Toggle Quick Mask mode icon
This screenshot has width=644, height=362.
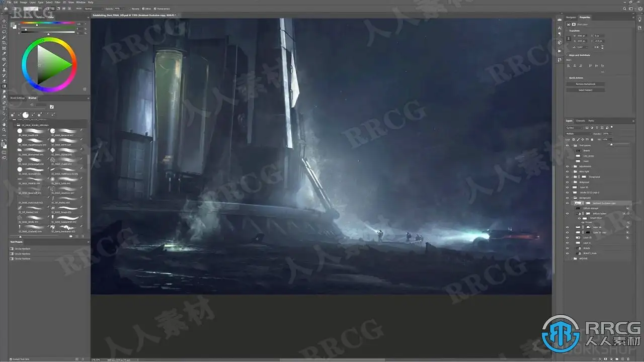[x=5, y=153]
